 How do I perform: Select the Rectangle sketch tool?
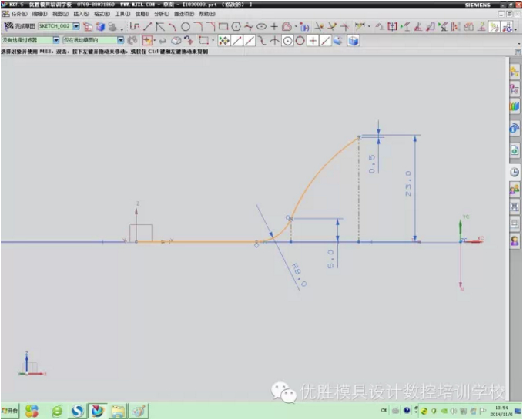click(223, 26)
